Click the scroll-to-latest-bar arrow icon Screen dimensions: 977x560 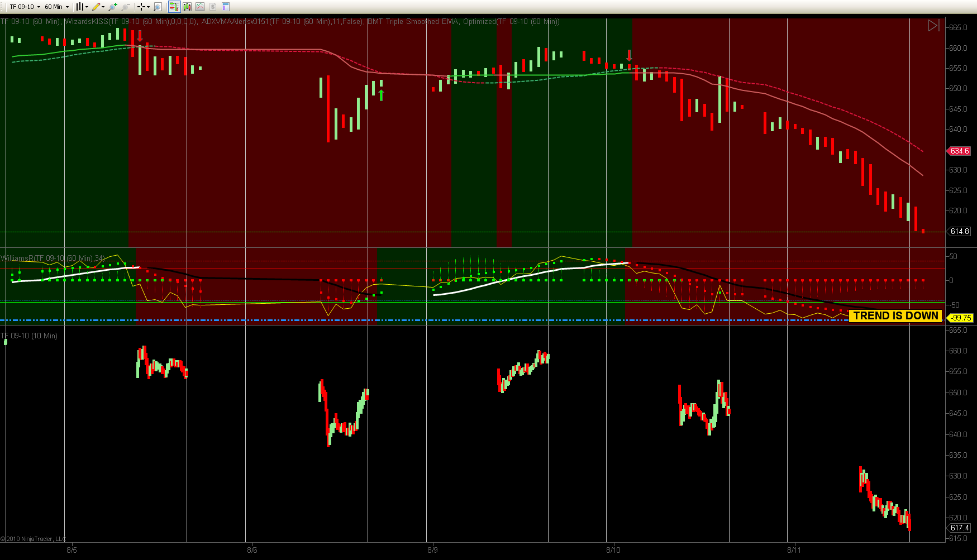[x=934, y=26]
